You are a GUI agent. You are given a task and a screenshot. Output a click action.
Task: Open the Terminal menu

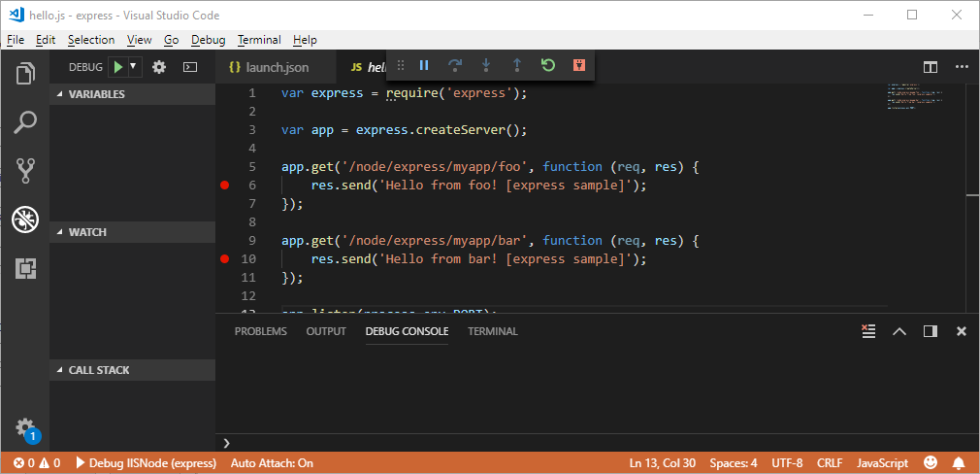[259, 40]
